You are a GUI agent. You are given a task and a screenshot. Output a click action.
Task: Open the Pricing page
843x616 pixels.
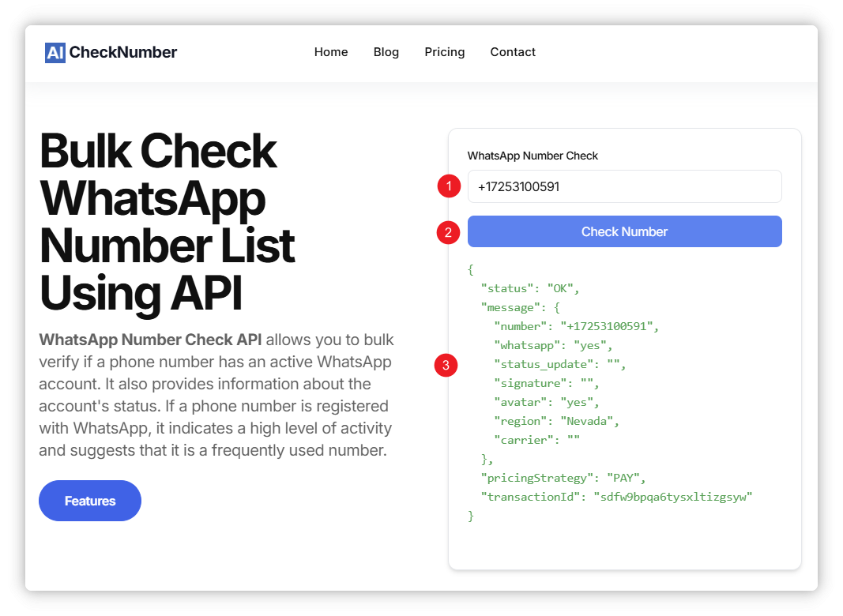[x=445, y=52]
